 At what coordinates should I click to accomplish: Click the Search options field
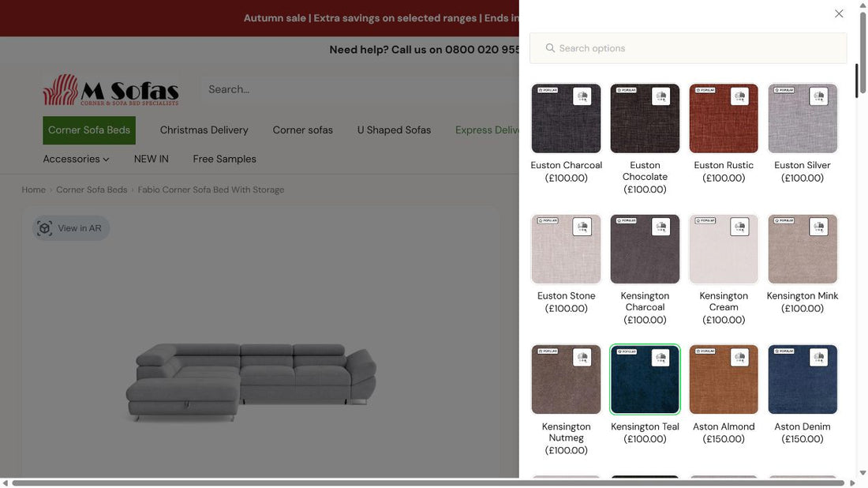click(688, 48)
